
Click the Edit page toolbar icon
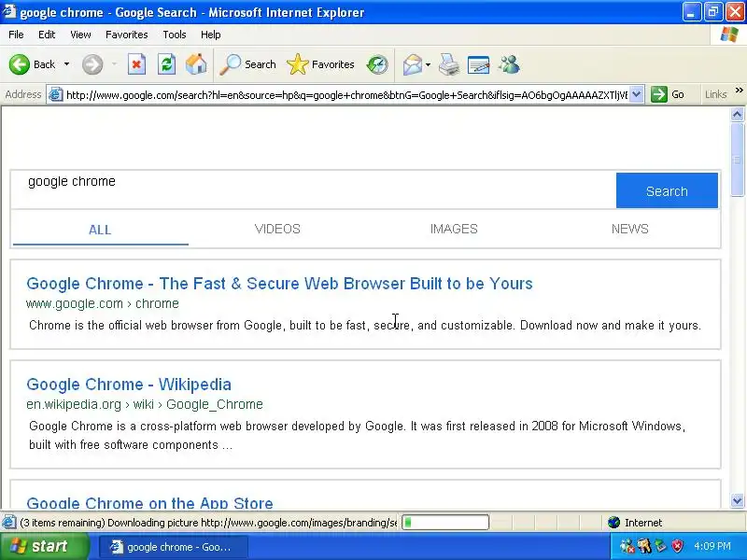479,64
